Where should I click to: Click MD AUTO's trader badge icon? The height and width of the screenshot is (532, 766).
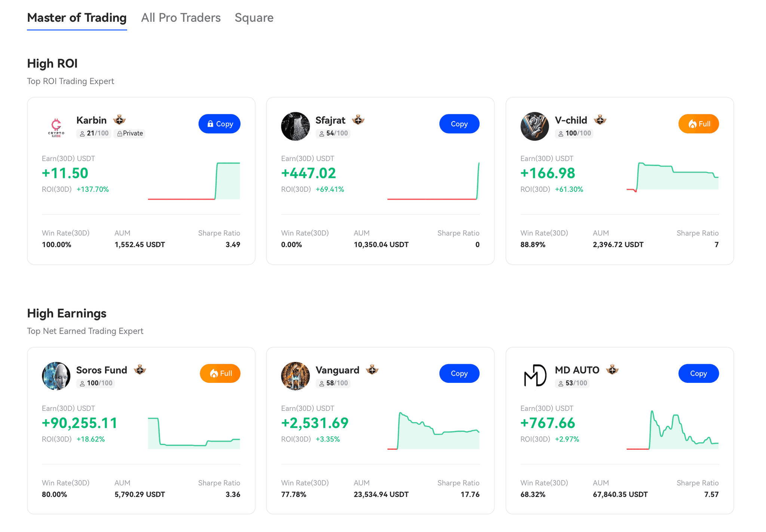point(612,370)
